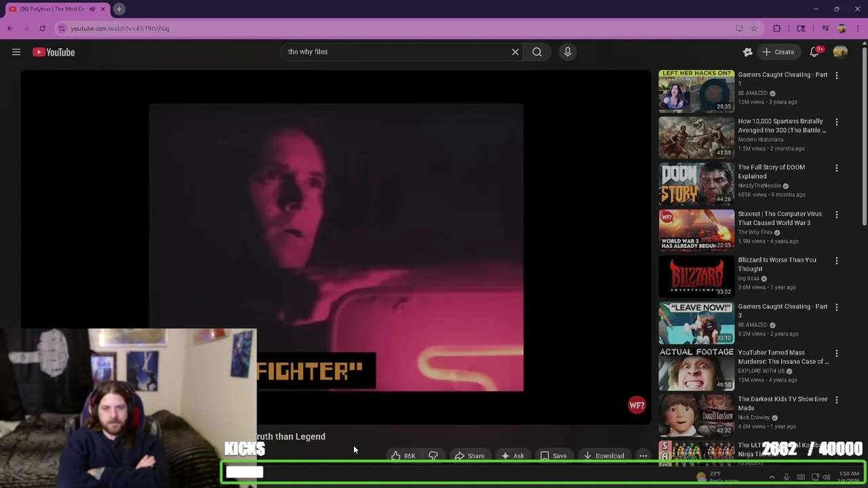Open 'Blizzard Is Worse Than You Thought' title
The width and height of the screenshot is (868, 488).
(777, 264)
